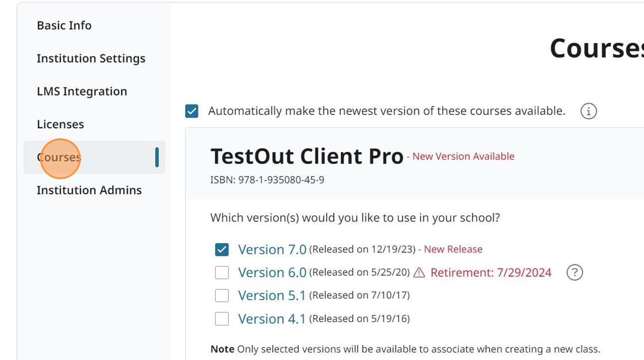Open the Version 6.0 link
This screenshot has height=360, width=644.
[x=273, y=272]
